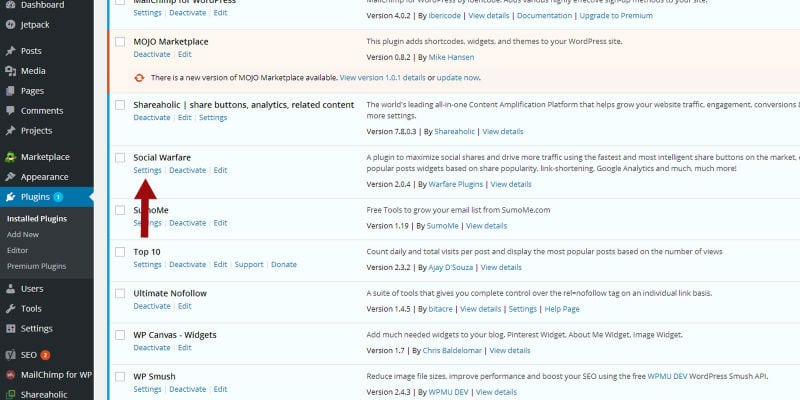Click the Ajay D'Souza author link
This screenshot has height=400, width=800.
(x=451, y=267)
